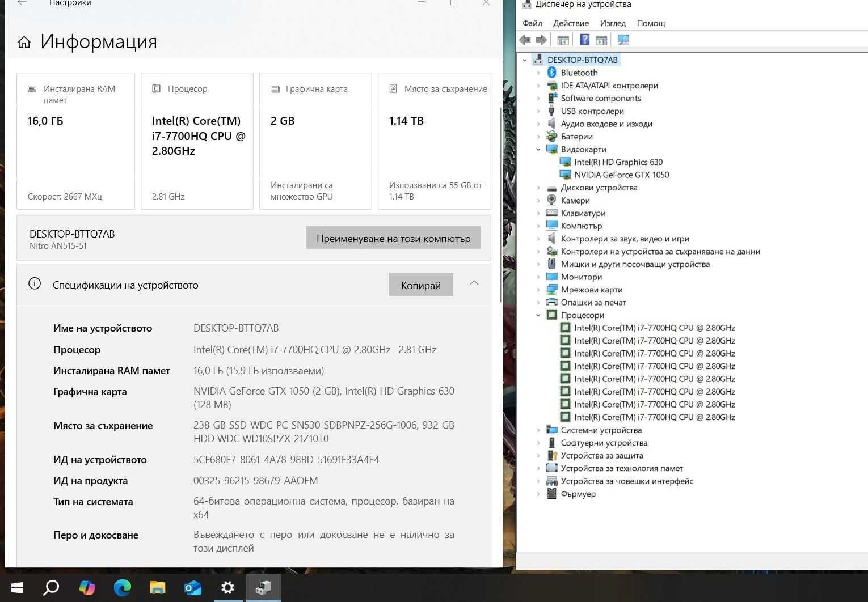Click the properties pane toolbar icon beside Help
Screen dimensions: 868x602
point(601,40)
